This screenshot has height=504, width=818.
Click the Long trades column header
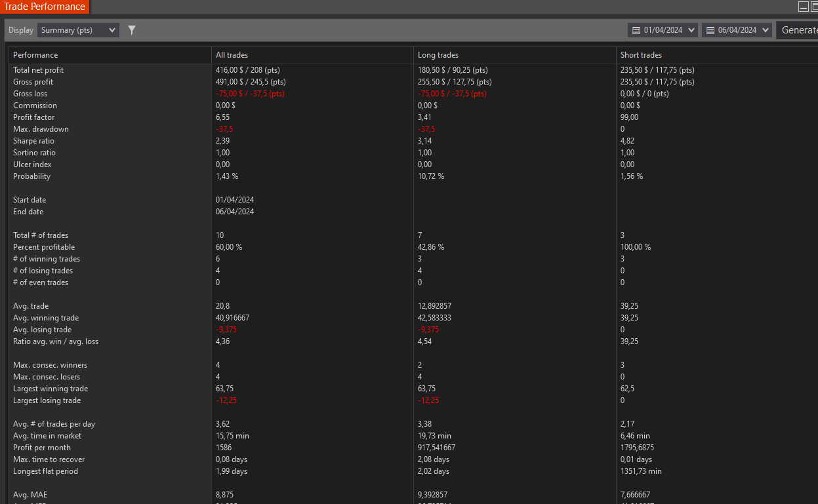(x=438, y=55)
